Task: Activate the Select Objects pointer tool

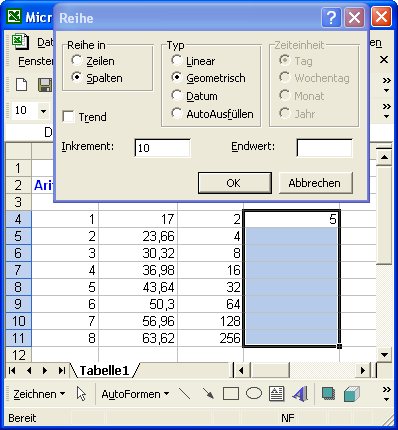Action: tap(81, 394)
